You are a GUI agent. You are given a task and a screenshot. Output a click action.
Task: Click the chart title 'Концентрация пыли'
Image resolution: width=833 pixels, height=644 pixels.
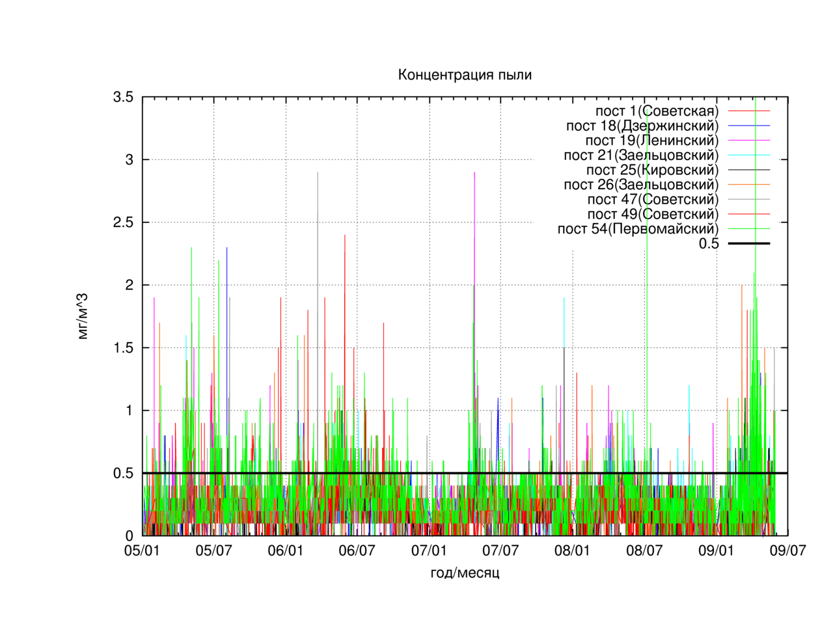click(x=465, y=75)
